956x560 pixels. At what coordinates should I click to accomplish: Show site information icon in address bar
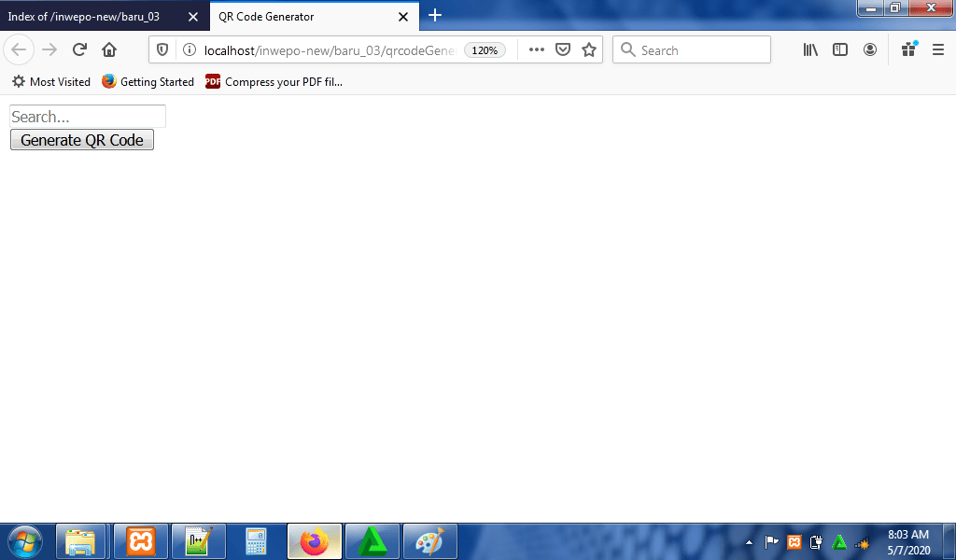[190, 50]
